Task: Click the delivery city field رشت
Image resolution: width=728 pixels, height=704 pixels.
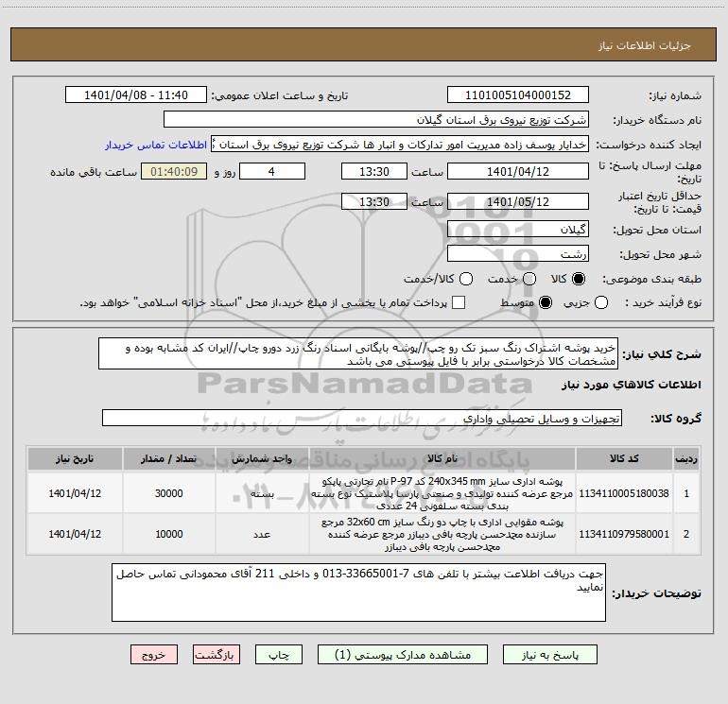Action: [x=518, y=253]
